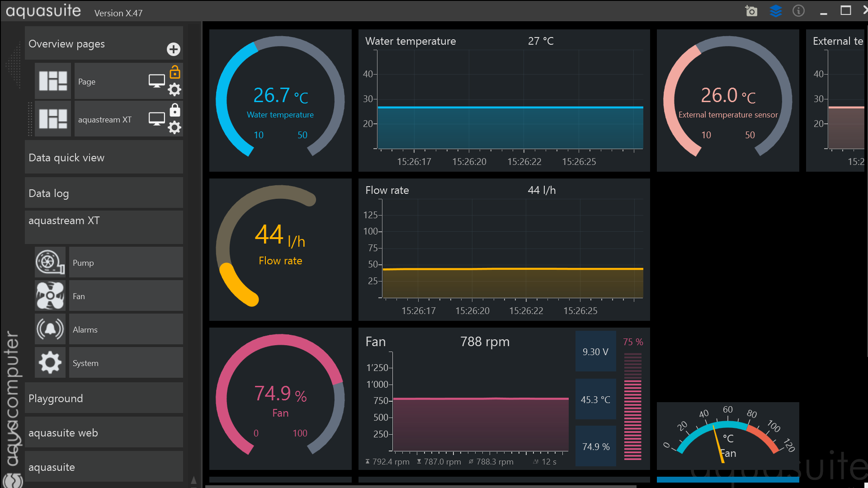This screenshot has height=488, width=868.
Task: Click the screenshot camera icon
Action: click(x=751, y=11)
